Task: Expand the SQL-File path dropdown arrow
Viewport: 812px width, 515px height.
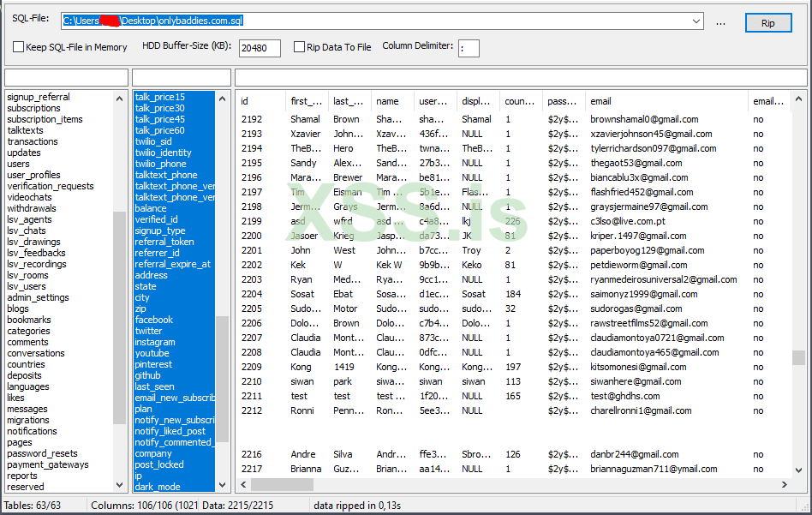Action: pos(696,21)
